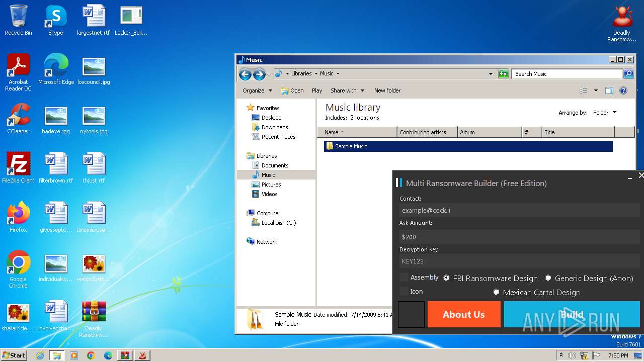Screen dimensions: 644x362
Task: Open the Acrobat Reader DC shortcut
Action: (x=18, y=72)
